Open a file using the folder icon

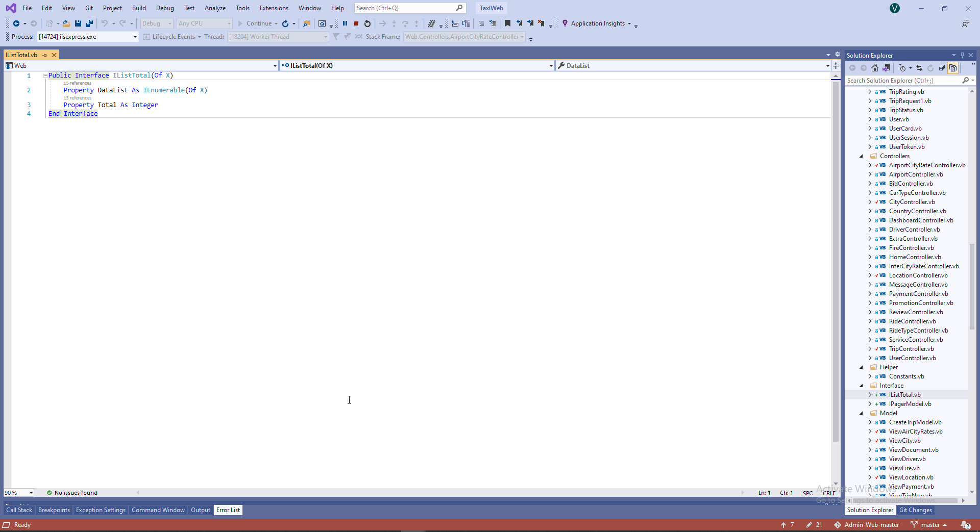[x=66, y=23]
